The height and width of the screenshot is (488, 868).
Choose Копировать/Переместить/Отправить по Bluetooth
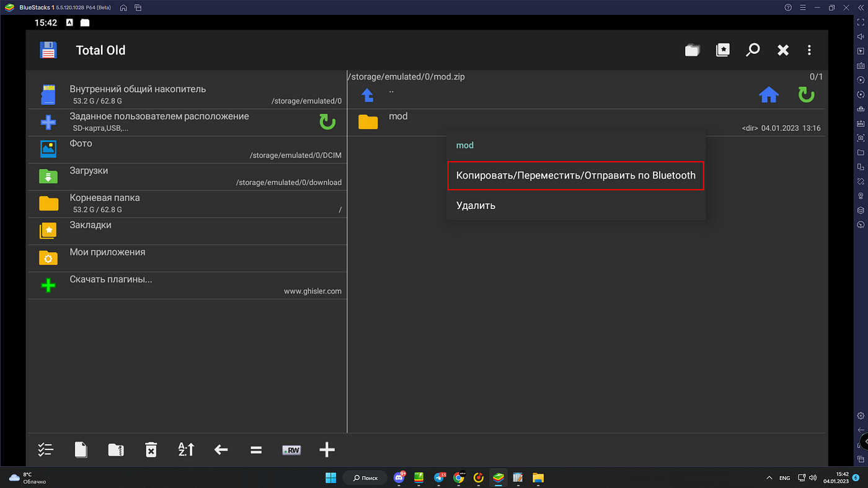coord(576,175)
